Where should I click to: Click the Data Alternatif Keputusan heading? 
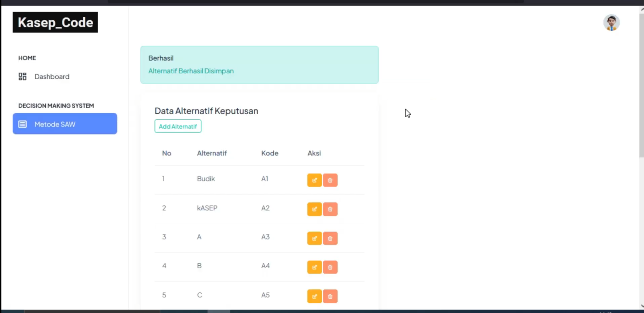point(206,111)
